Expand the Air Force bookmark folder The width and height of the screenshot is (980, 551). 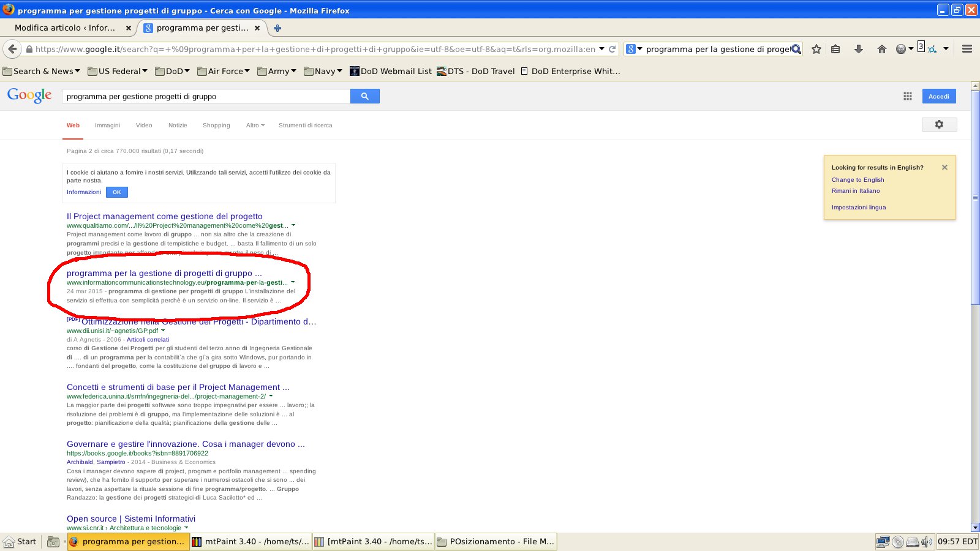(224, 71)
